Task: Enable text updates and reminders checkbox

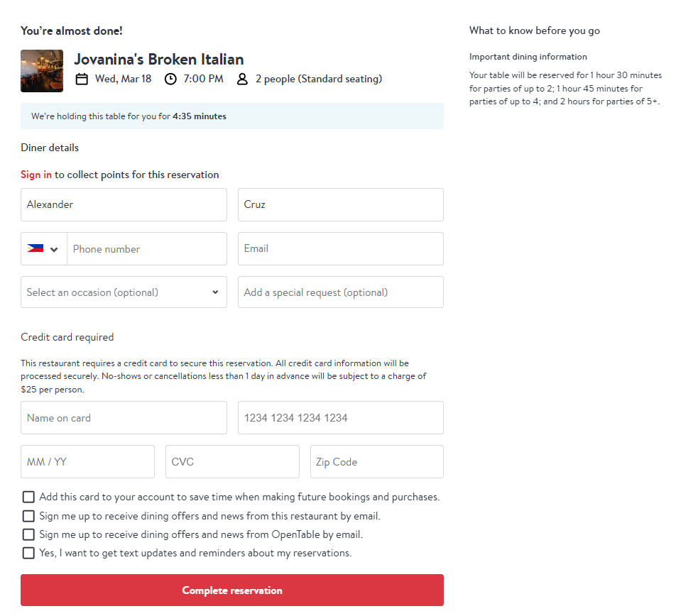Action: point(28,553)
